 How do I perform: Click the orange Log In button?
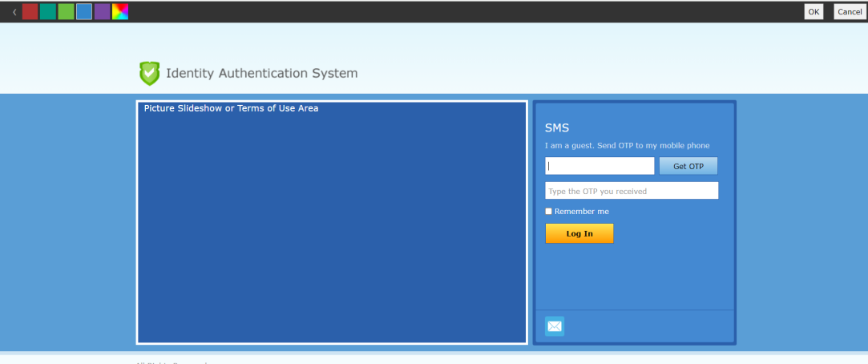click(579, 233)
